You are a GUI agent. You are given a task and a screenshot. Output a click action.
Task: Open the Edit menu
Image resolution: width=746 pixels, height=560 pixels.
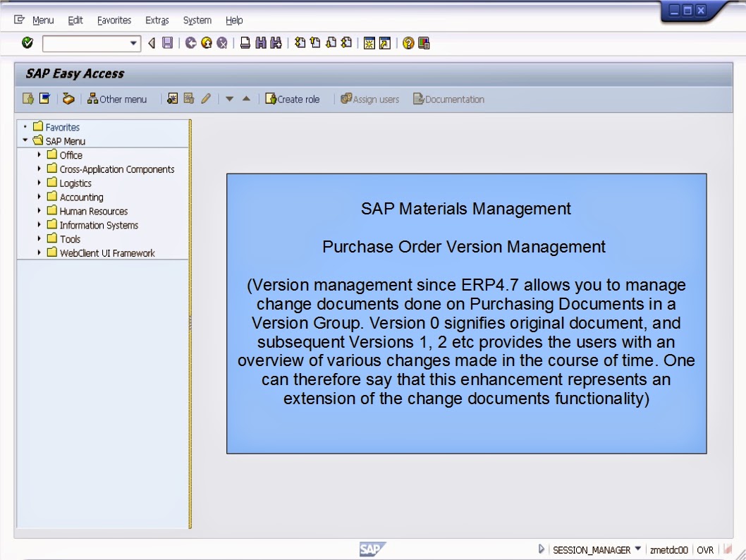75,20
